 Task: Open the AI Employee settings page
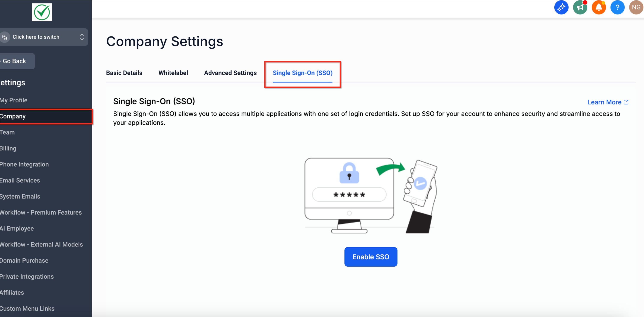click(x=17, y=228)
